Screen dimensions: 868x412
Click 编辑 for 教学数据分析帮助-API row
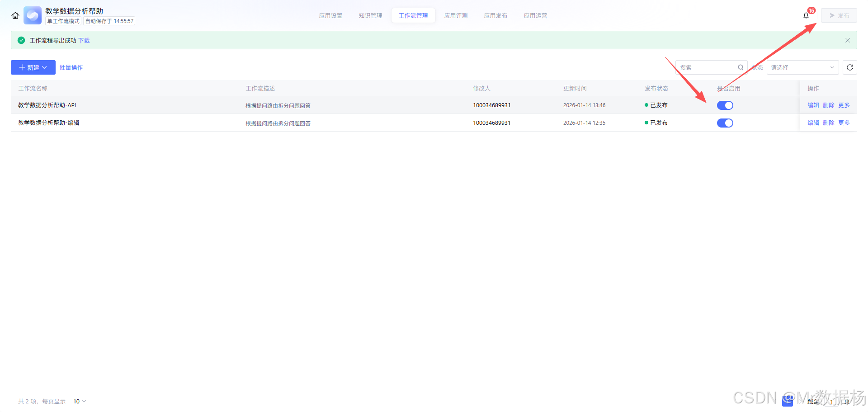[x=813, y=105]
